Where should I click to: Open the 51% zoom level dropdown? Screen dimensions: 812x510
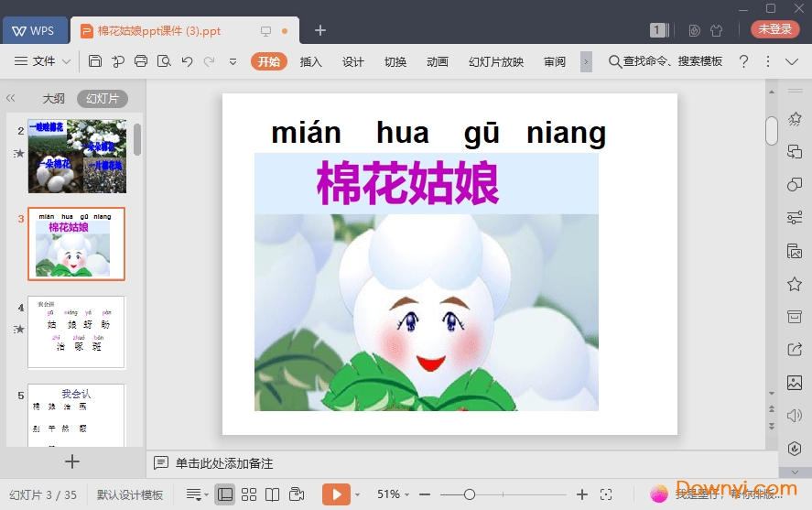[x=393, y=494]
